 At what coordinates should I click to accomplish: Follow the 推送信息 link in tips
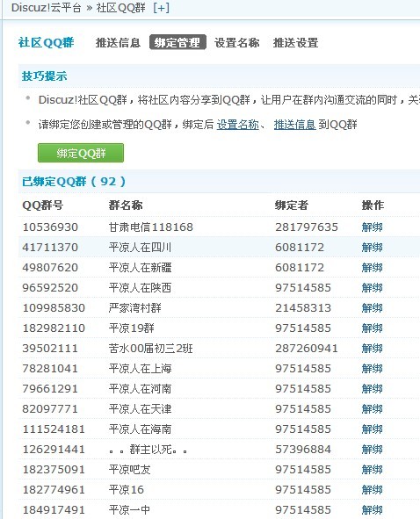(294, 125)
